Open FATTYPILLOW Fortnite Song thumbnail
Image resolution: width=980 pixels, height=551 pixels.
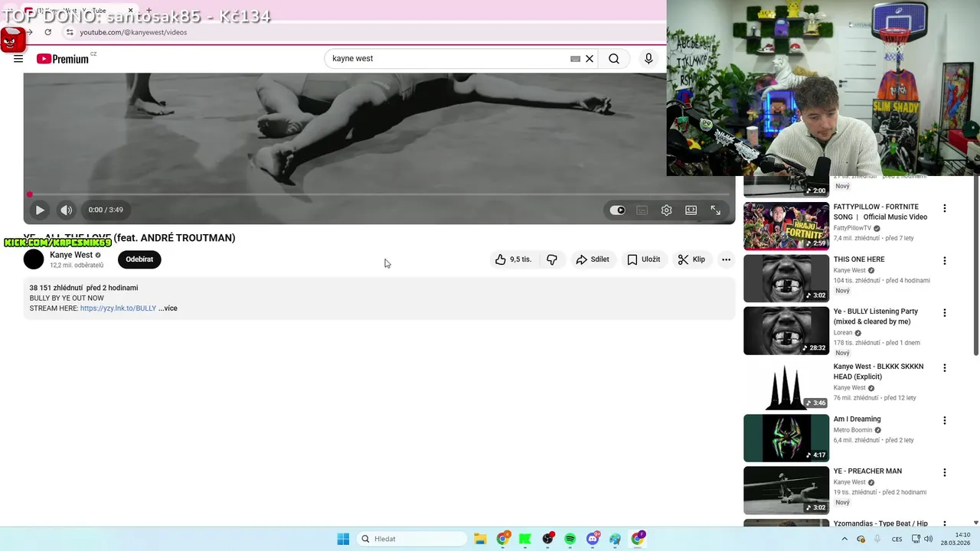pos(786,226)
